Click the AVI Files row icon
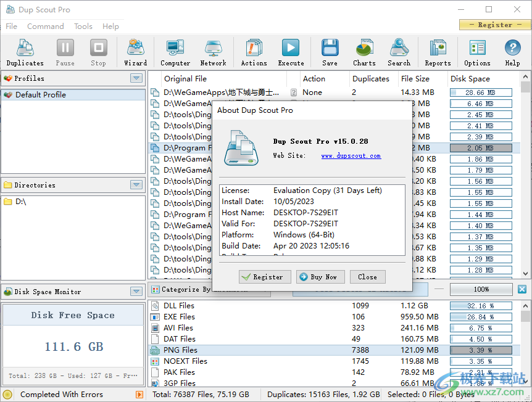 click(x=155, y=328)
